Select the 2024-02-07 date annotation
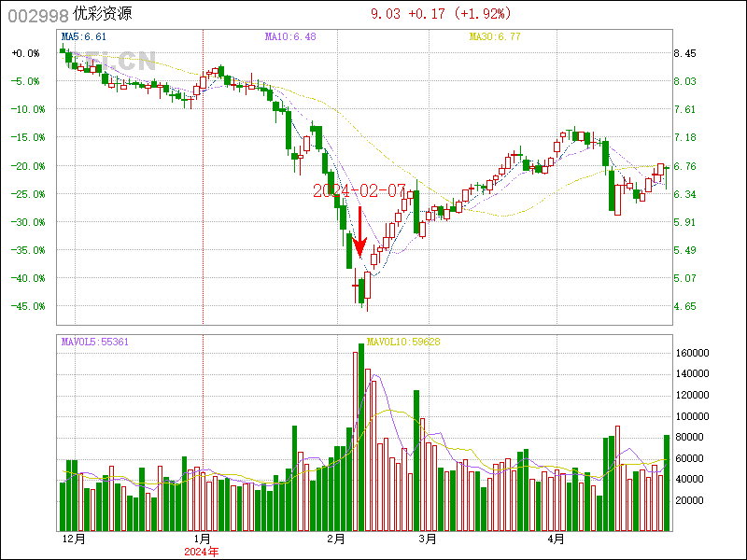Image resolution: width=747 pixels, height=560 pixels. [x=359, y=190]
